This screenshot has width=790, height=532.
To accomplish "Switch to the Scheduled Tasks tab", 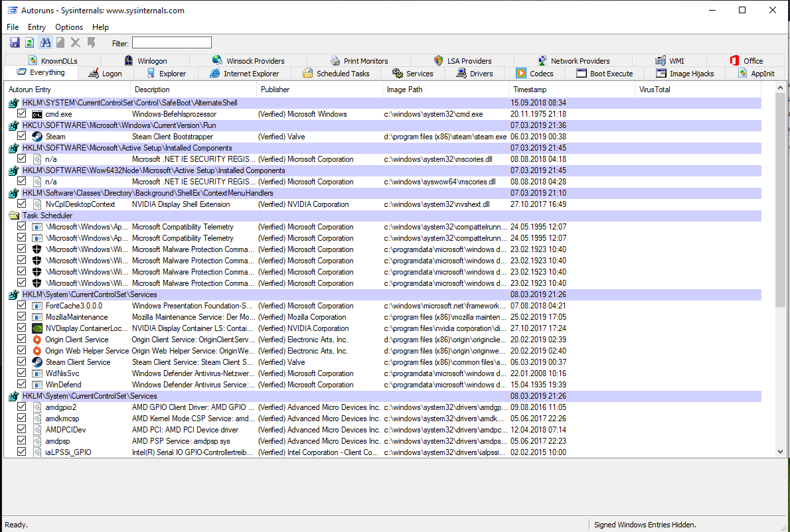I will 336,74.
